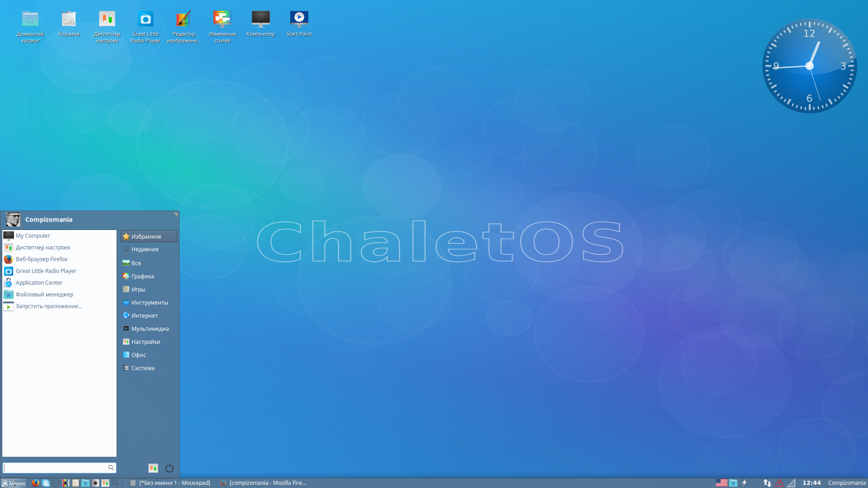Open Изменение стилей desktop shortcut
Image resolution: width=868 pixels, height=488 pixels.
click(222, 27)
